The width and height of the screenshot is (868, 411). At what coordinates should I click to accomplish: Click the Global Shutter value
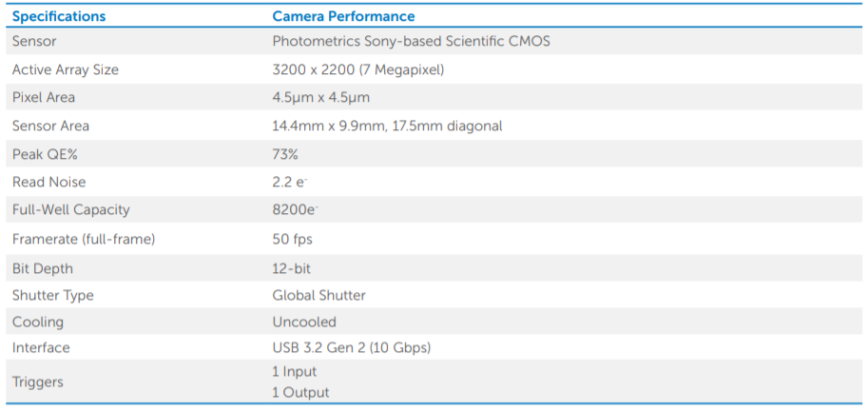pyautogui.click(x=318, y=295)
